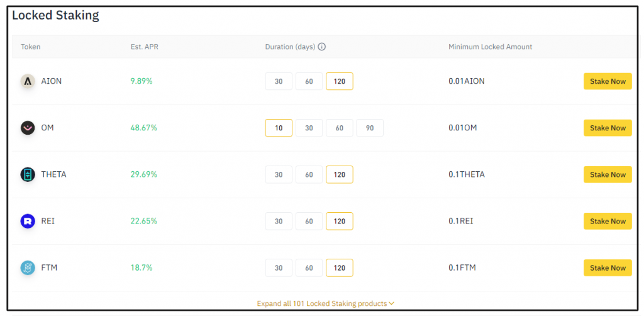The height and width of the screenshot is (316, 644).
Task: Select 30 days duration for AION
Action: click(279, 81)
